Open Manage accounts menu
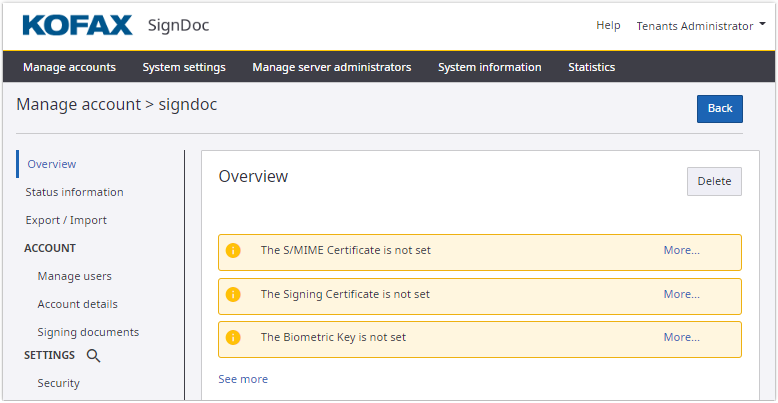 (69, 67)
